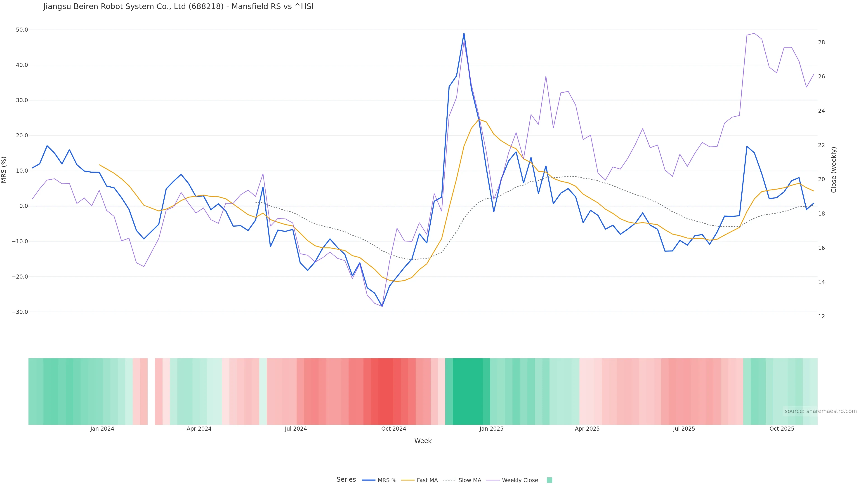This screenshot has width=868, height=488.
Task: Click the orange Fast MA legend line icon
Action: tap(408, 480)
